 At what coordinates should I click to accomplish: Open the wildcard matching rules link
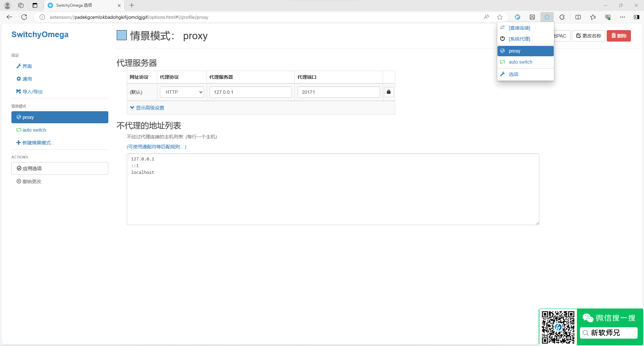(x=156, y=147)
